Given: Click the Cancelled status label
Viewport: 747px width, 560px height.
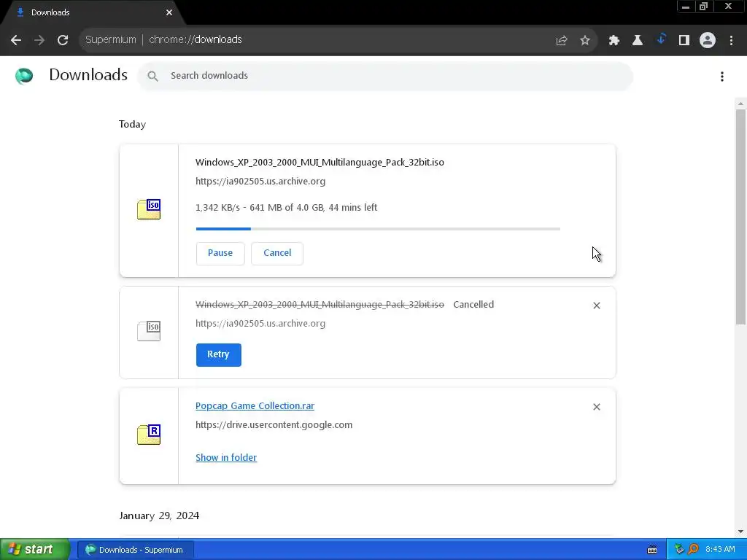Looking at the screenshot, I should point(473,305).
